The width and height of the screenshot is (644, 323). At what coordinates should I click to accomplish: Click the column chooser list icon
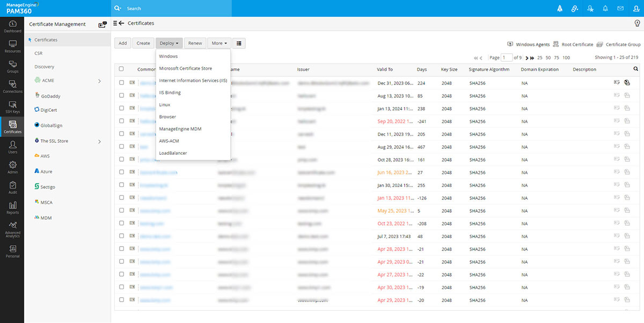pyautogui.click(x=239, y=43)
